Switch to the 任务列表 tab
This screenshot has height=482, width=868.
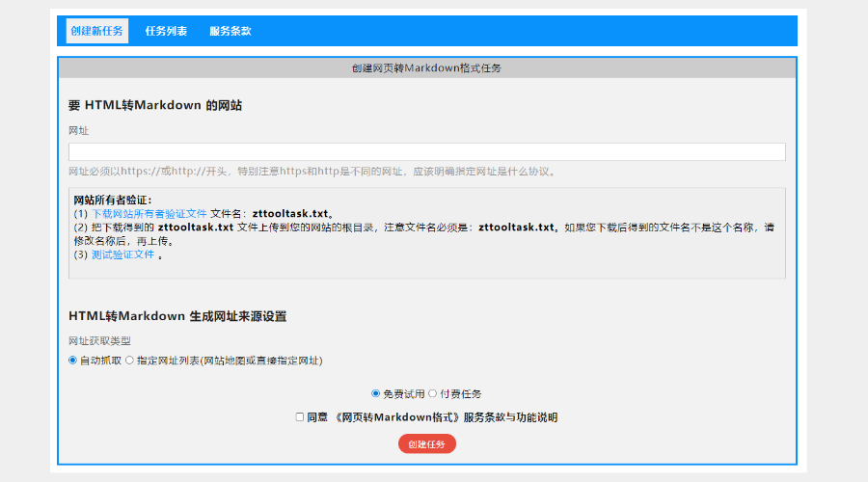166,31
